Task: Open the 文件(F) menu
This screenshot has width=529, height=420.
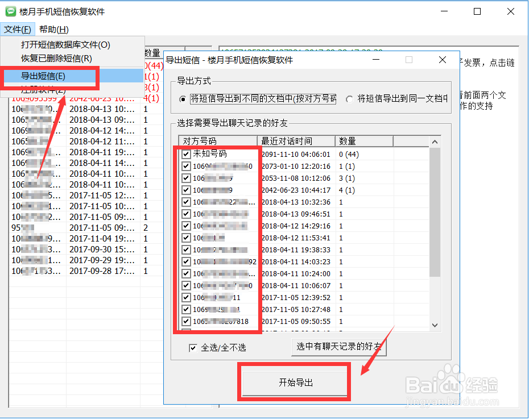Action: [18, 30]
